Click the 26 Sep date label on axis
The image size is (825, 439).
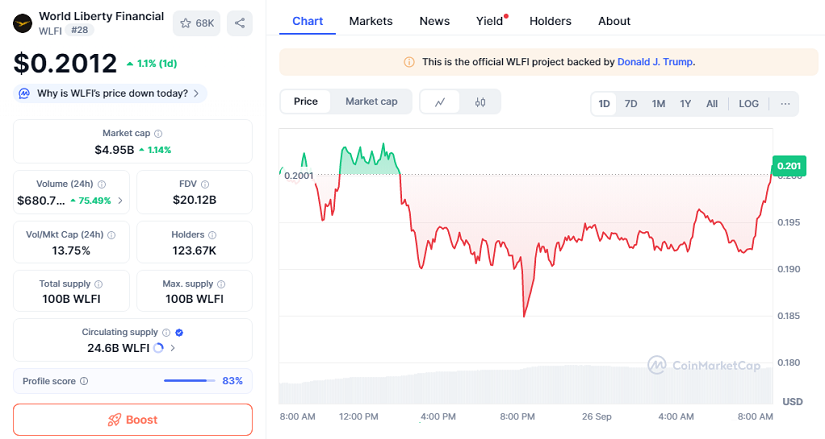coord(597,416)
